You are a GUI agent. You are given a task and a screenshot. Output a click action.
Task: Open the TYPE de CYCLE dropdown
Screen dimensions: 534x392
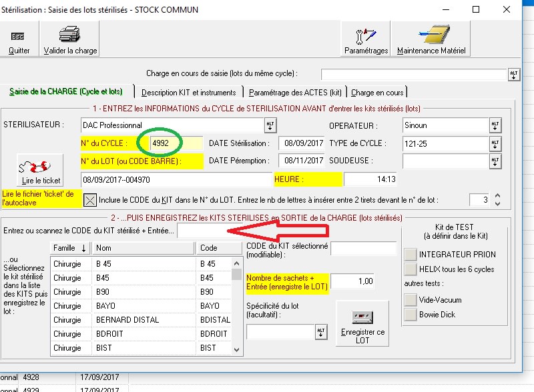[495, 143]
